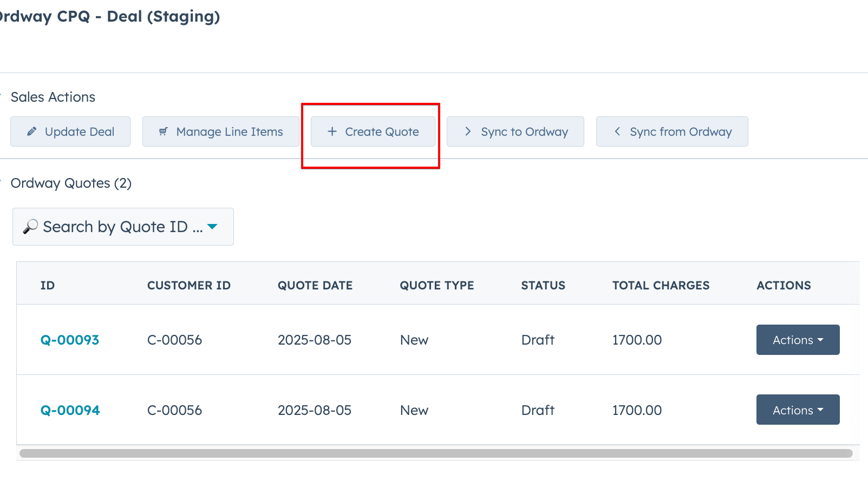Viewport: 868px width, 488px height.
Task: Click the right chevron icon on Sync to Ordway
Action: (467, 131)
